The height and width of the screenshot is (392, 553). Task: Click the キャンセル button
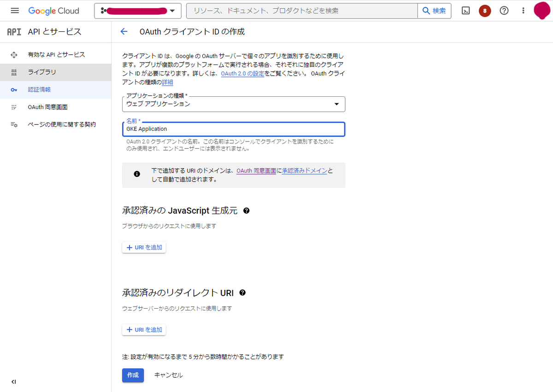[x=168, y=375]
